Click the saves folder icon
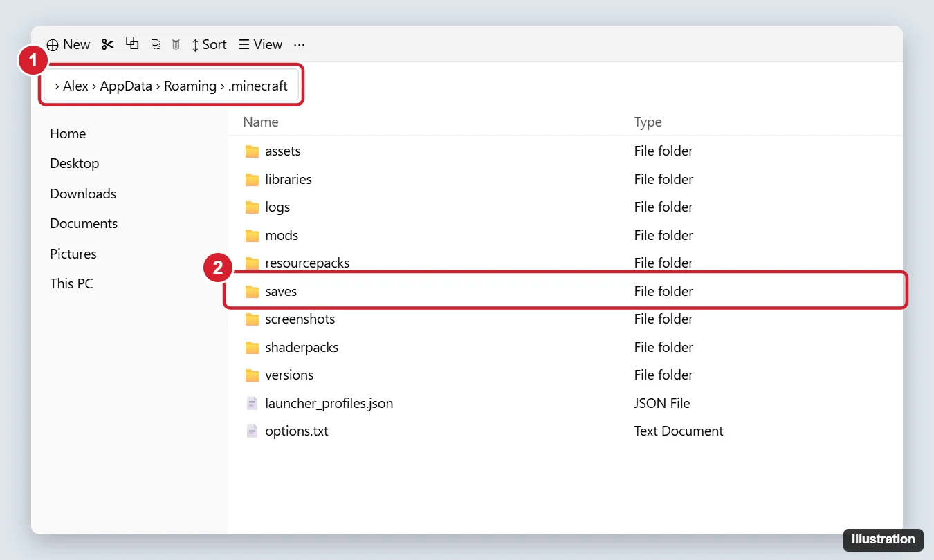 pyautogui.click(x=253, y=291)
